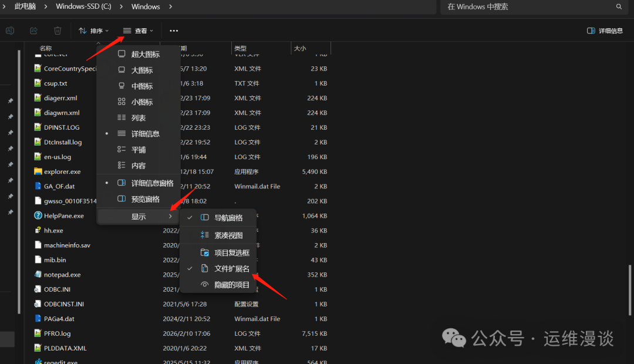Toggle the 详细信息 details pane button
Image resolution: width=634 pixels, height=364 pixels.
[605, 31]
